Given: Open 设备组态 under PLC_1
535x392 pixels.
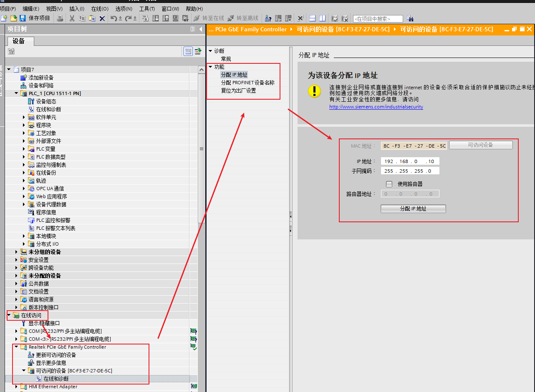Looking at the screenshot, I should click(46, 101).
